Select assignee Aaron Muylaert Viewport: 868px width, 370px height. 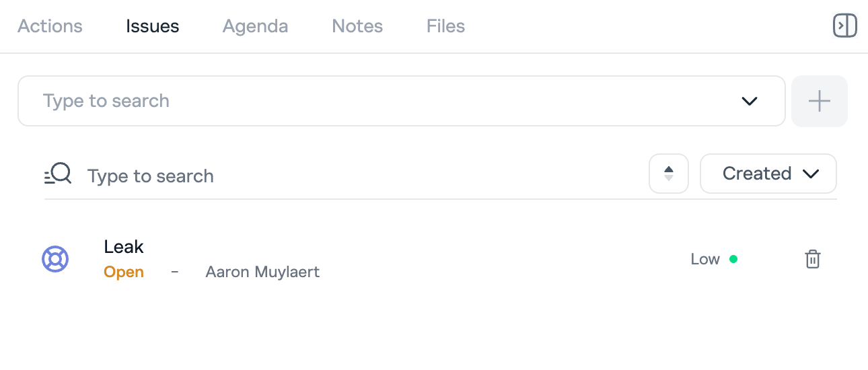click(262, 272)
